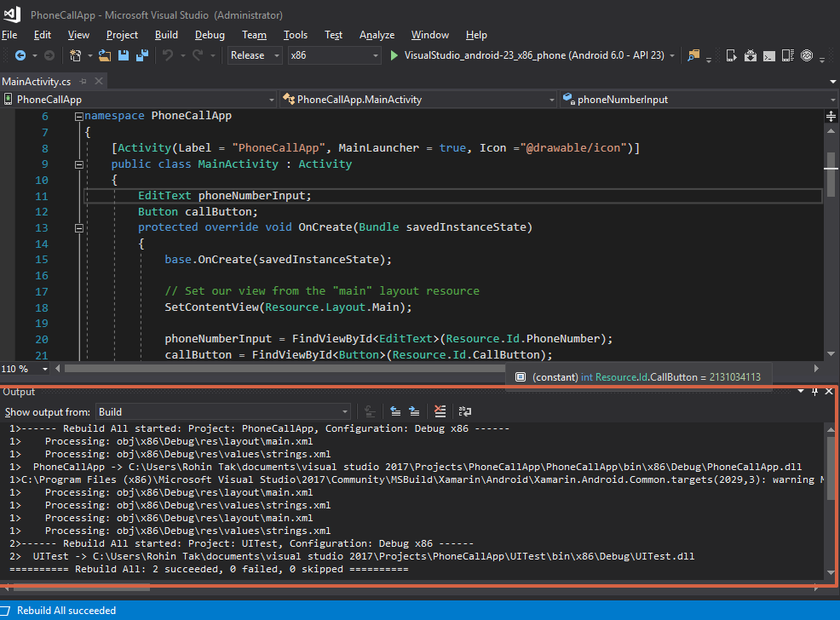
Task: Click the 'Rebuild All succeeded' status text
Action: click(x=66, y=611)
